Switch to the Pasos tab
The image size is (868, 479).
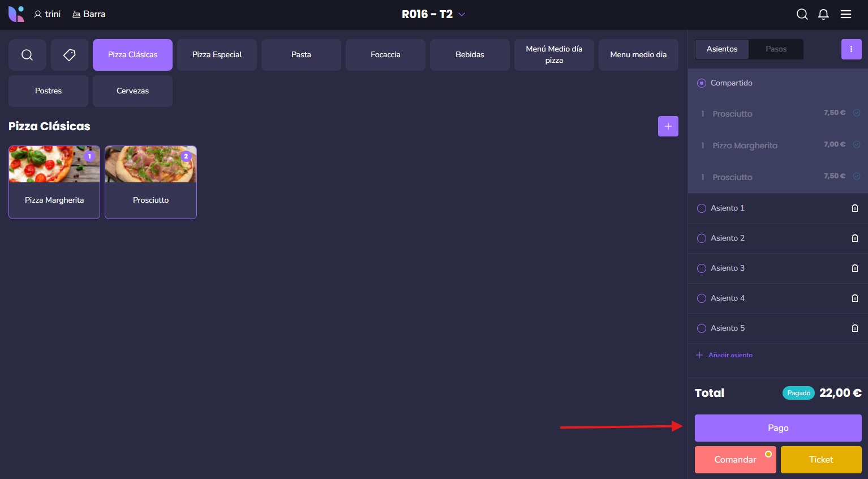point(776,49)
